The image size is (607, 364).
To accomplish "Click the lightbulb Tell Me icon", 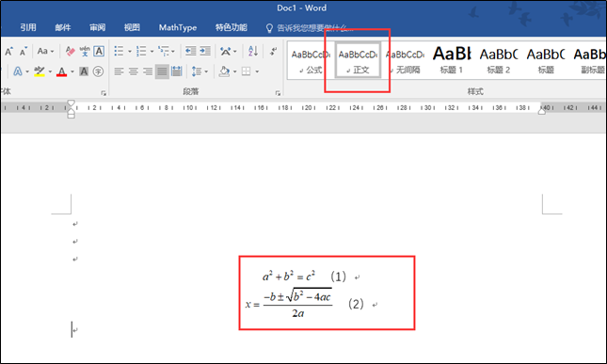I will click(x=269, y=28).
